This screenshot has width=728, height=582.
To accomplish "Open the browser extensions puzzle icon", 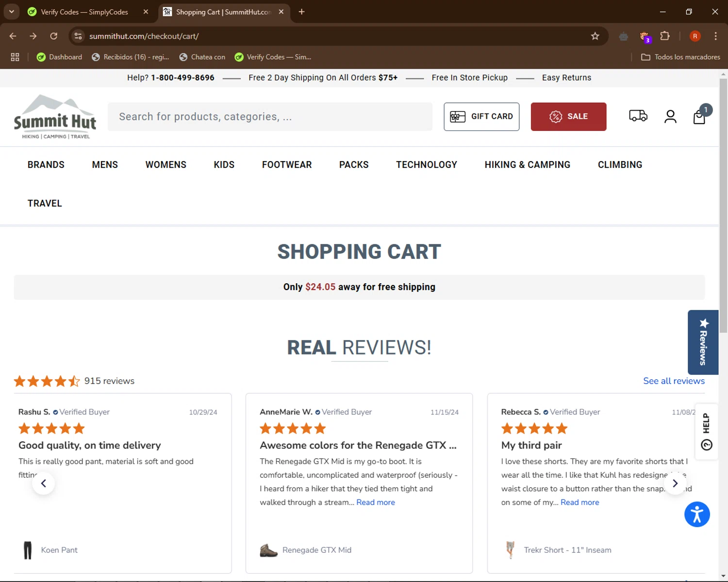I will [x=665, y=36].
